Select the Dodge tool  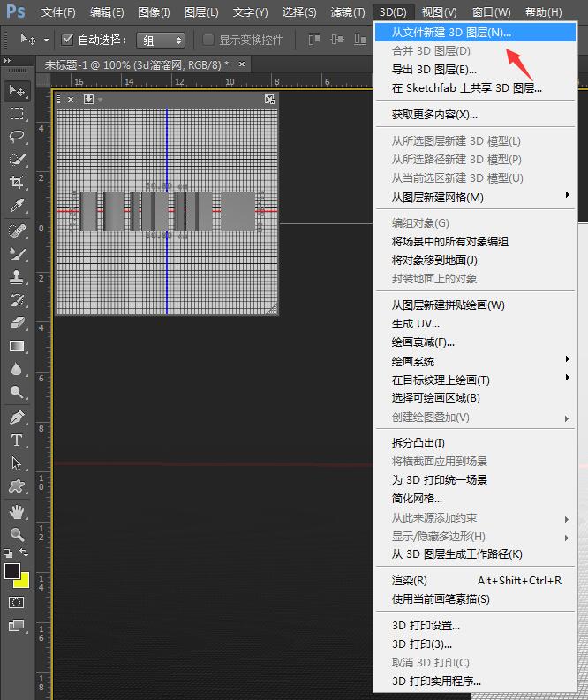[17, 392]
